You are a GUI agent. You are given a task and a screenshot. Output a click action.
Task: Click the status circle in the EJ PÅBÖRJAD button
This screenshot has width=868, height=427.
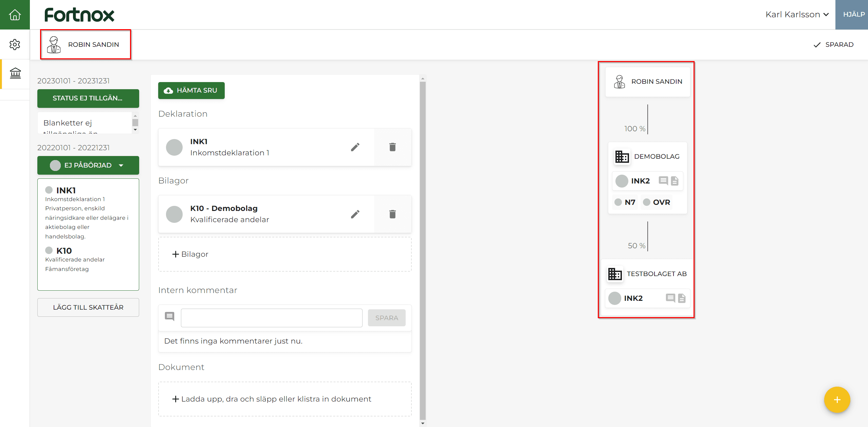(55, 165)
